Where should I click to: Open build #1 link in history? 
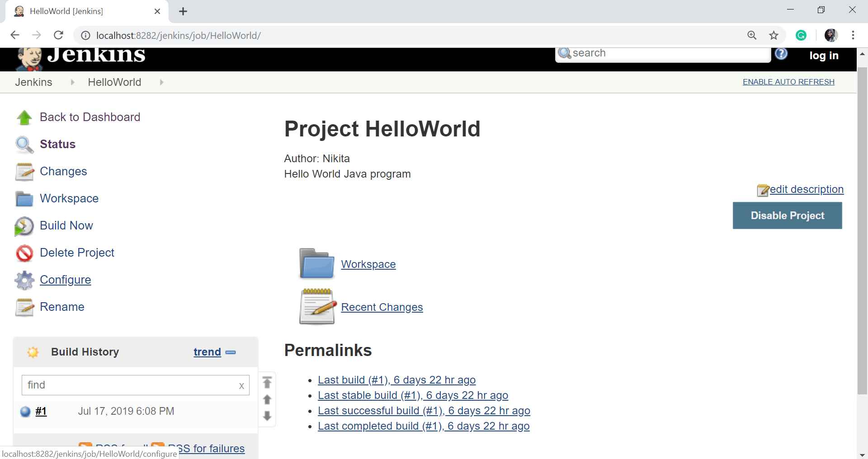(41, 411)
